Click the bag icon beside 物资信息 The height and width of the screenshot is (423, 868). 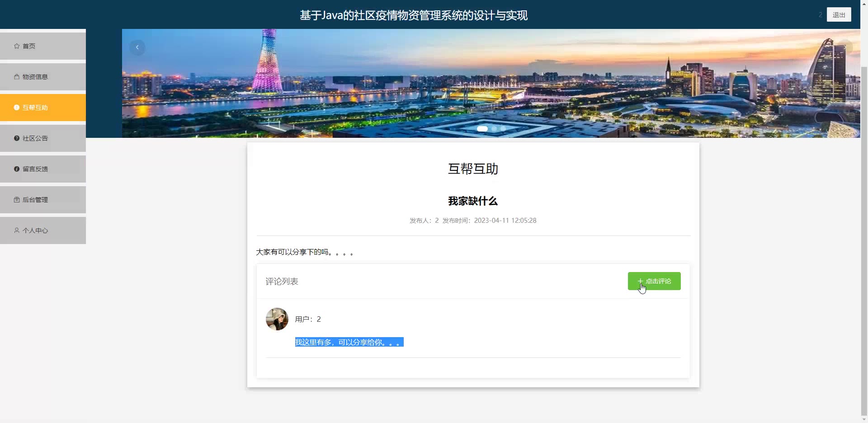(17, 77)
